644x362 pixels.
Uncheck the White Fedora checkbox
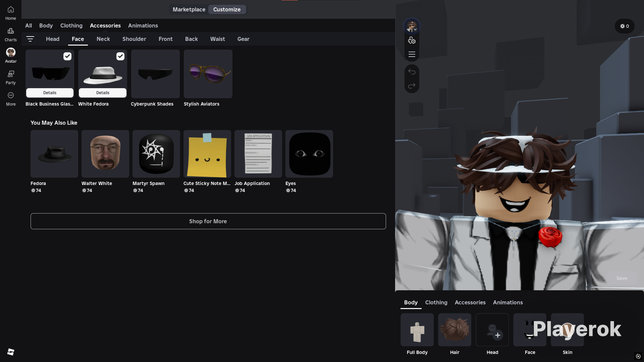120,56
